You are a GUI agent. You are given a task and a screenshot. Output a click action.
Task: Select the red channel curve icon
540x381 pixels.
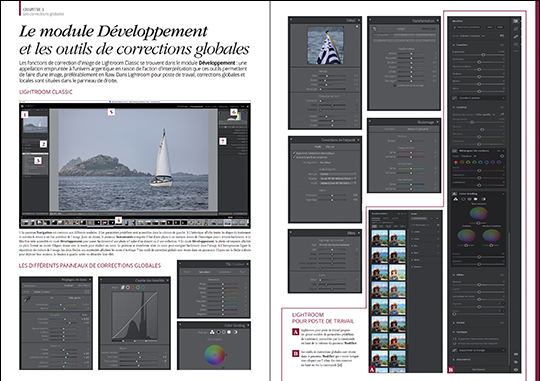[133, 287]
